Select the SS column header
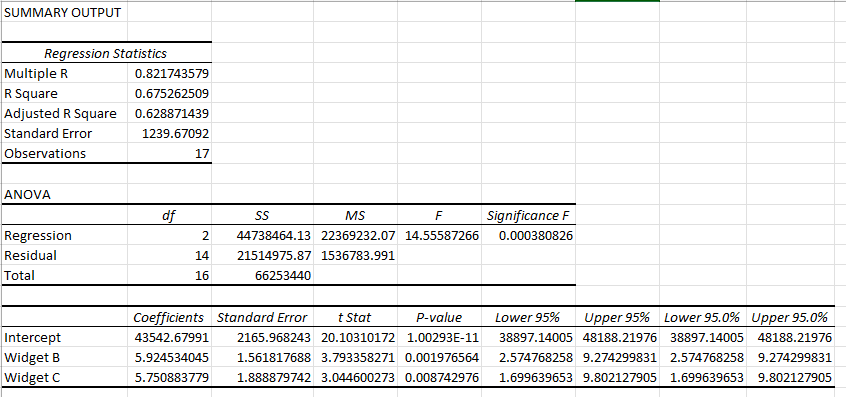Image resolution: width=846 pixels, height=397 pixels. pyautogui.click(x=262, y=216)
